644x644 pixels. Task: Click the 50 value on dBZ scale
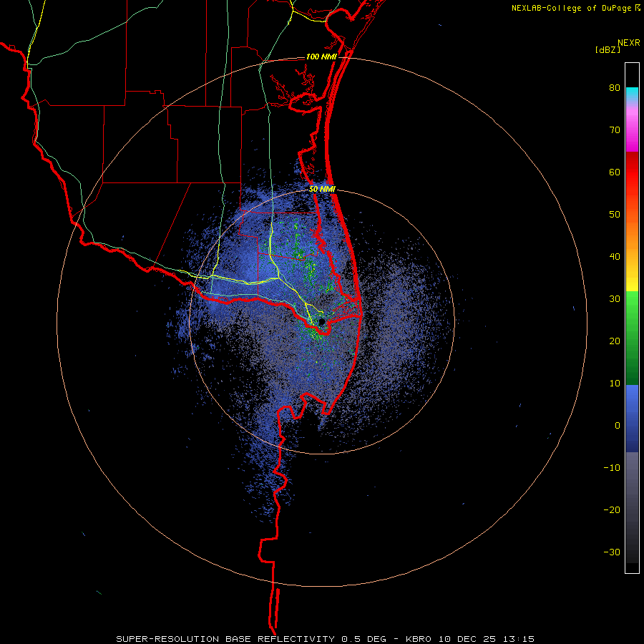pos(615,215)
